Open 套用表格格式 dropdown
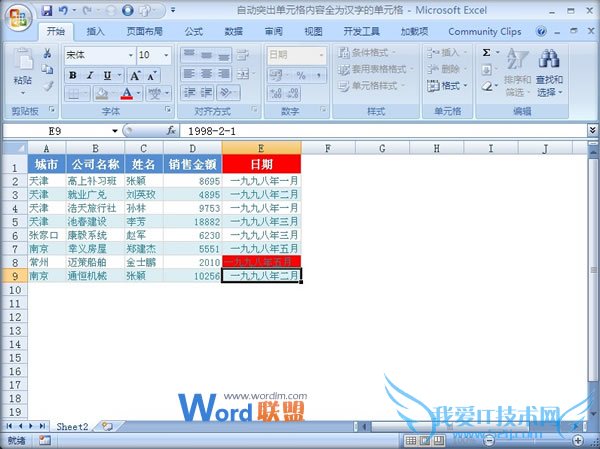Viewport: 600px width, 449px height. (x=376, y=69)
